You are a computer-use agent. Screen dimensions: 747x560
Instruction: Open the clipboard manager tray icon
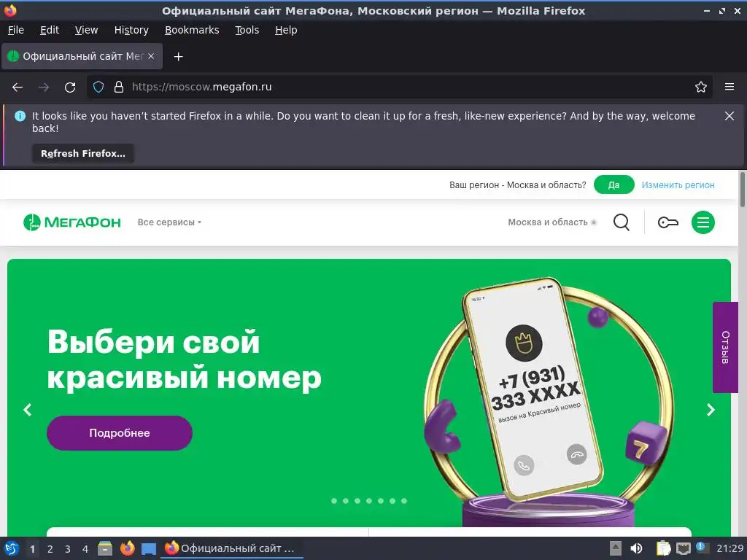click(x=663, y=548)
